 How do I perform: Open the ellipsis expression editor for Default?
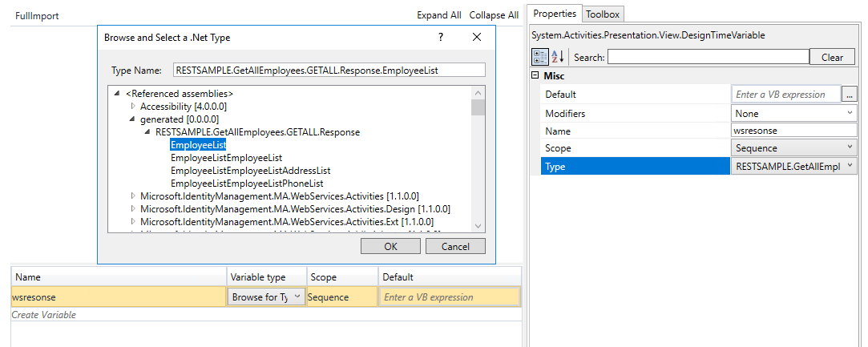click(x=850, y=95)
